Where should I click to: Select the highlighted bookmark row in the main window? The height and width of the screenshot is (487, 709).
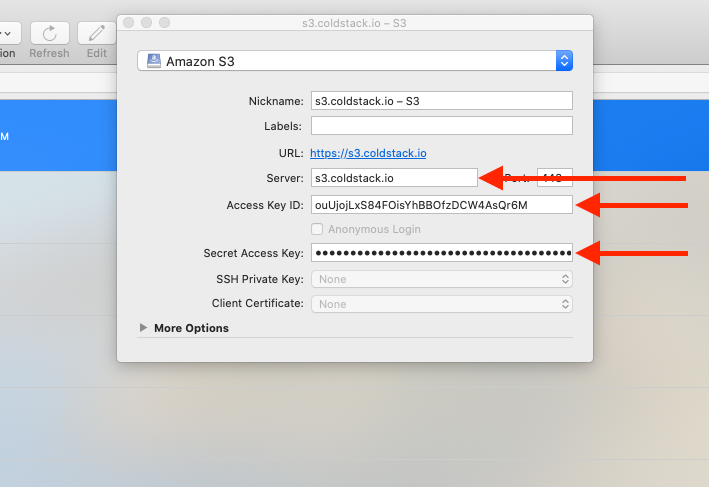pyautogui.click(x=58, y=136)
